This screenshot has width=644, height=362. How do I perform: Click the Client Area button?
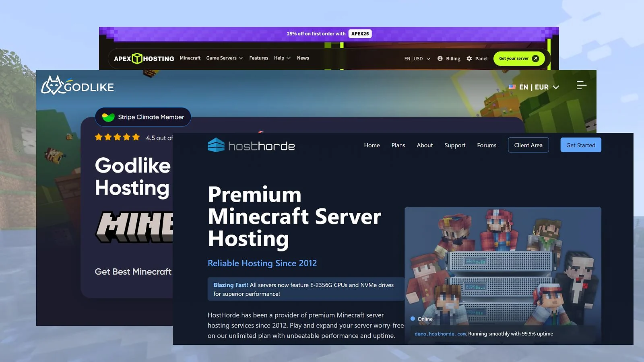point(528,145)
